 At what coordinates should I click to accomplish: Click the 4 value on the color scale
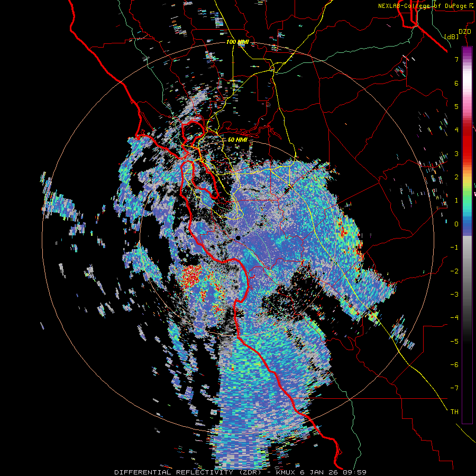(x=456, y=130)
